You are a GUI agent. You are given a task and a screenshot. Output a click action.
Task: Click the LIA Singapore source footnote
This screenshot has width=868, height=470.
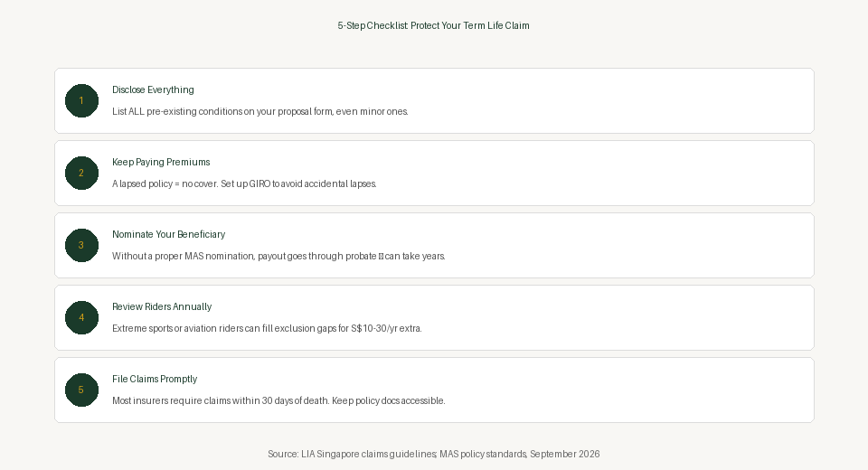pos(433,454)
